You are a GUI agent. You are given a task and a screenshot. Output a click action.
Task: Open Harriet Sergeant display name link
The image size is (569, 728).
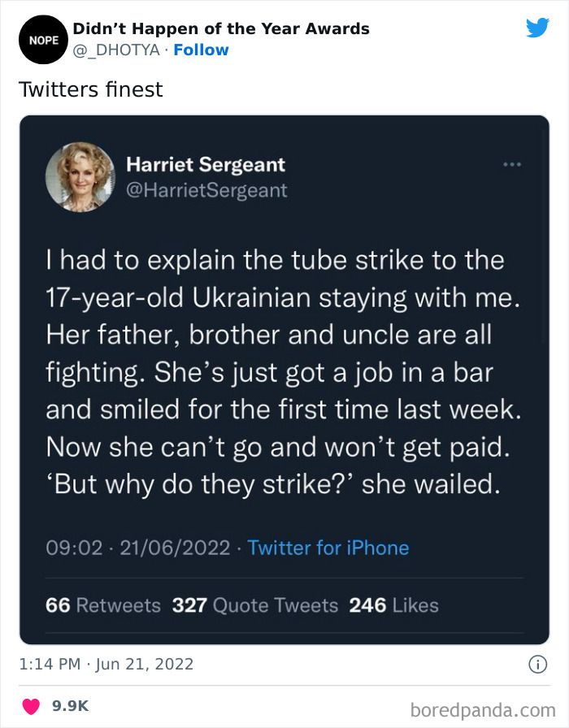pyautogui.click(x=206, y=165)
